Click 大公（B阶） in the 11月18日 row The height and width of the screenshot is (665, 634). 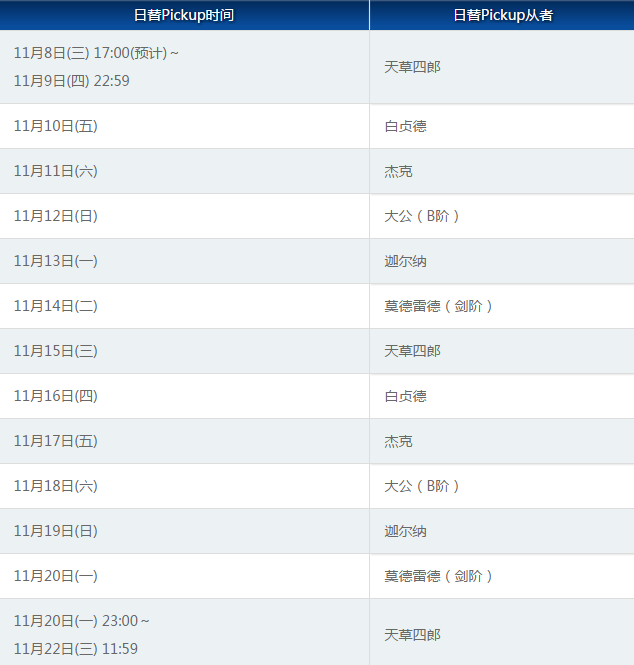tap(422, 486)
